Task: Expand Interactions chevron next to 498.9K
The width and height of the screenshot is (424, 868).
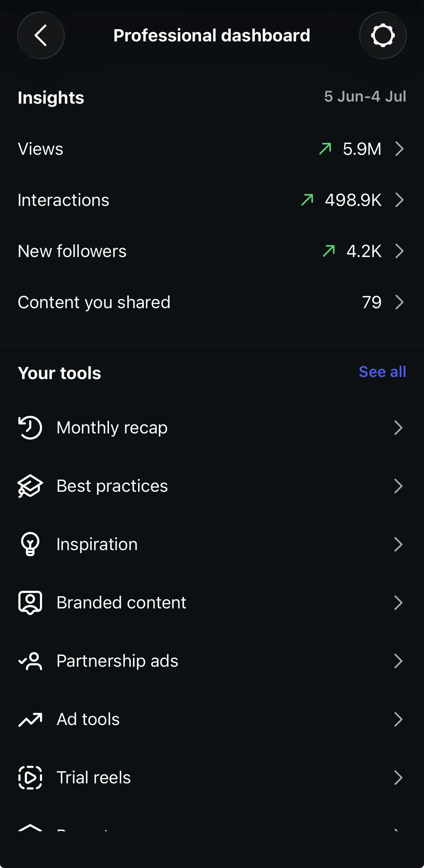Action: 399,200
